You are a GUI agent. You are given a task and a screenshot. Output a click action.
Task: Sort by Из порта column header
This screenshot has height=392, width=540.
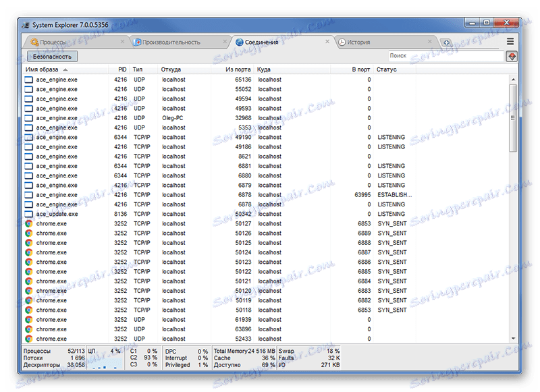tap(232, 69)
